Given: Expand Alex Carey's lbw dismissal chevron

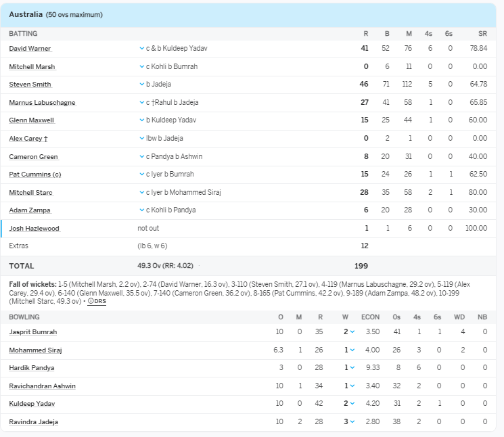Looking at the screenshot, I should pyautogui.click(x=141, y=139).
